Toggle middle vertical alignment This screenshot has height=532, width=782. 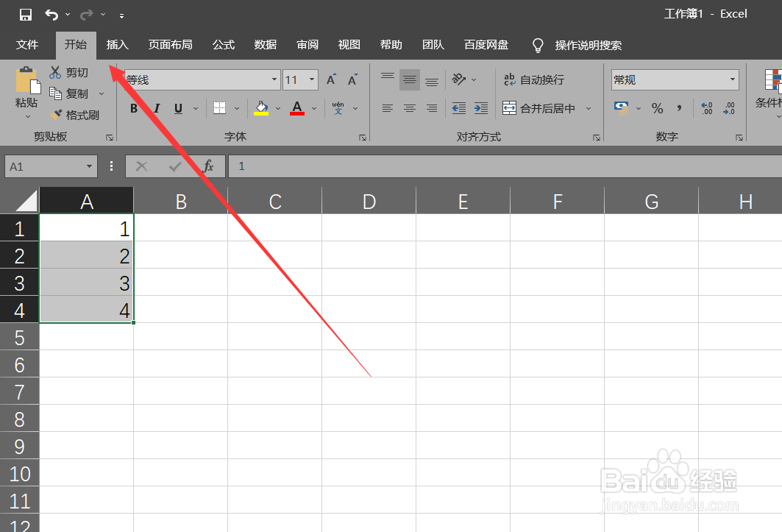click(x=410, y=80)
